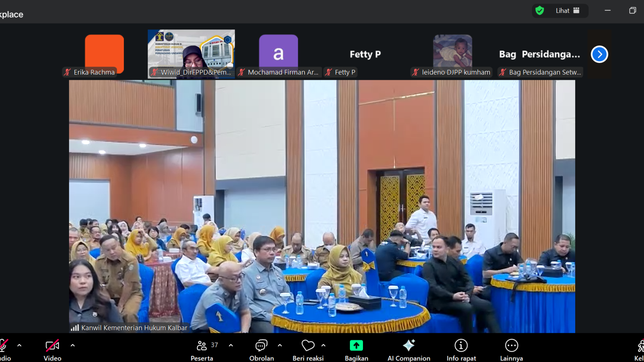The image size is (644, 362).
Task: Open the Lainnya more options menu
Action: pyautogui.click(x=511, y=346)
